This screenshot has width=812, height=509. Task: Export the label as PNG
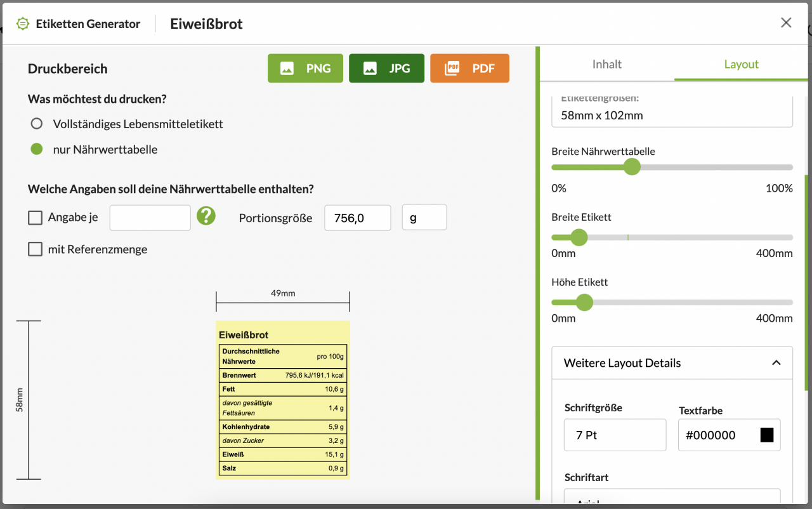click(305, 69)
